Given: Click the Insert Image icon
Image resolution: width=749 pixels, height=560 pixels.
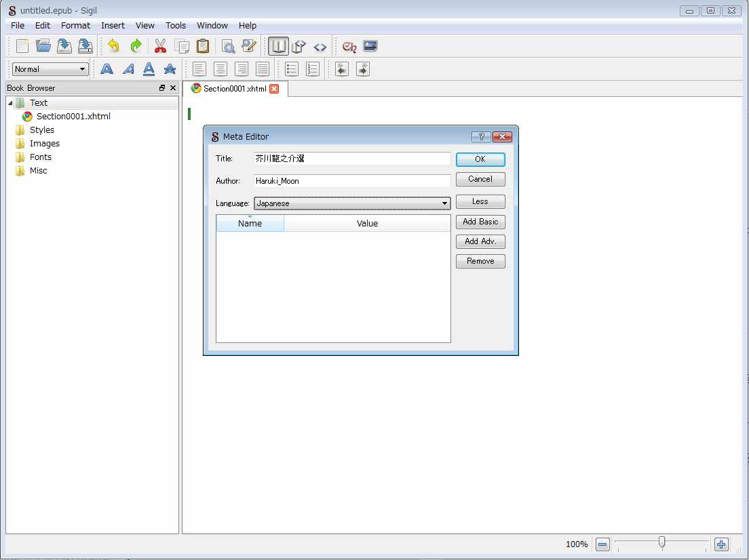Looking at the screenshot, I should (370, 46).
